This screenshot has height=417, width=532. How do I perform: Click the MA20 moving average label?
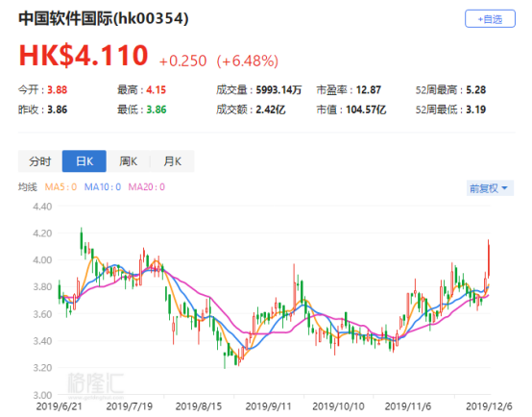coord(147,187)
